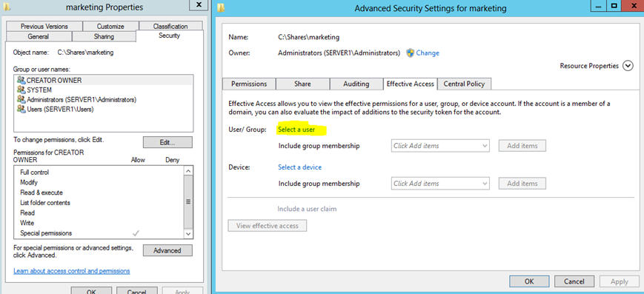This screenshot has height=294, width=644.
Task: Click the Read permission row
Action: 99,213
